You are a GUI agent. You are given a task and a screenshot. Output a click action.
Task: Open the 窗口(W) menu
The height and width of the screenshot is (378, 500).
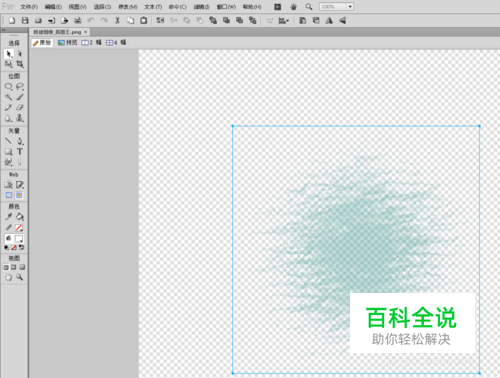pyautogui.click(x=226, y=7)
